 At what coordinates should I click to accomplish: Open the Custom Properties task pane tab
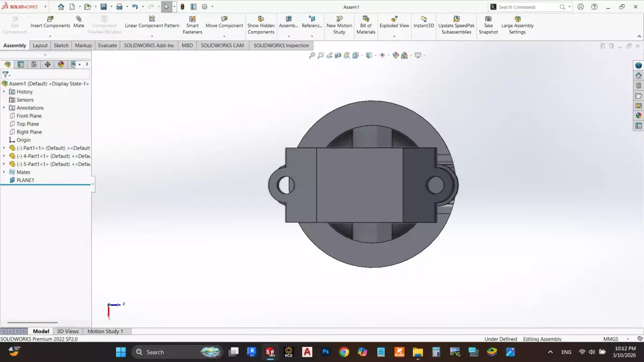coord(639,125)
